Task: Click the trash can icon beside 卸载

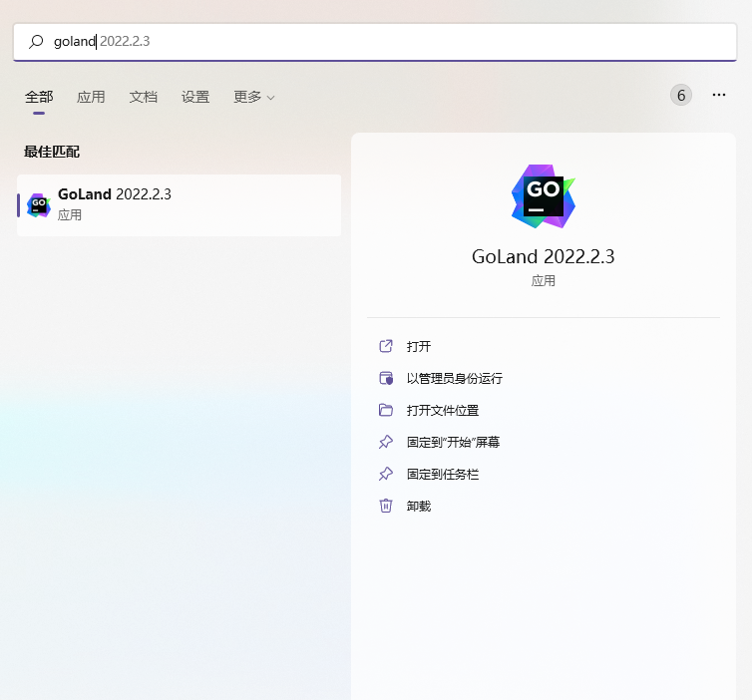Action: click(386, 506)
